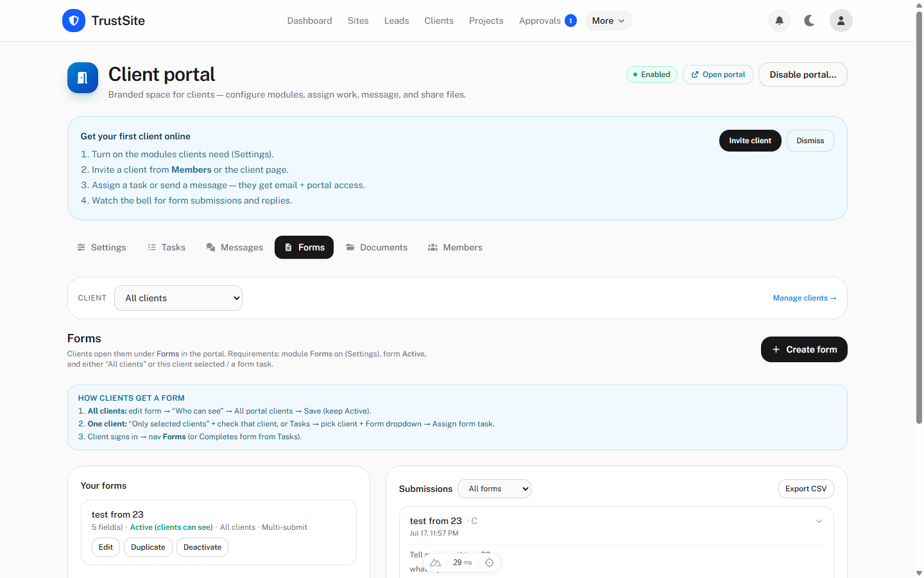Go to Dashboard page
The height and width of the screenshot is (578, 924).
point(309,21)
